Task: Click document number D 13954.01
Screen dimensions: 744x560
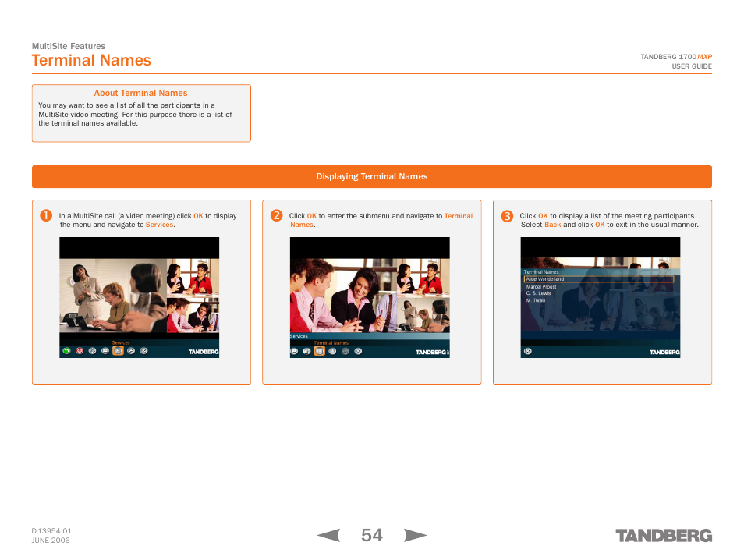Action: point(51,531)
